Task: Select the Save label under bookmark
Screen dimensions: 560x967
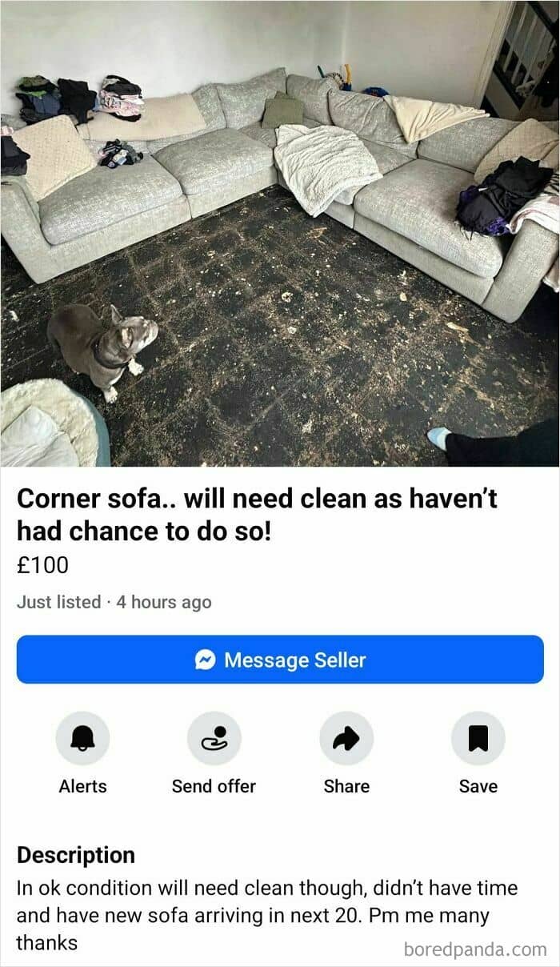Action: click(x=478, y=786)
